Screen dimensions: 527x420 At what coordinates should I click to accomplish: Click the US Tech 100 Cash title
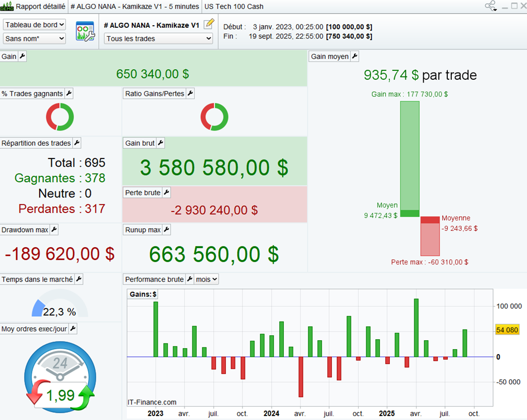(x=234, y=7)
